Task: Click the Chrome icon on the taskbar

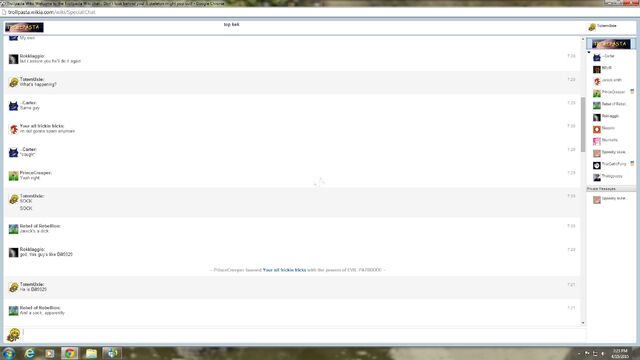Action: point(70,353)
